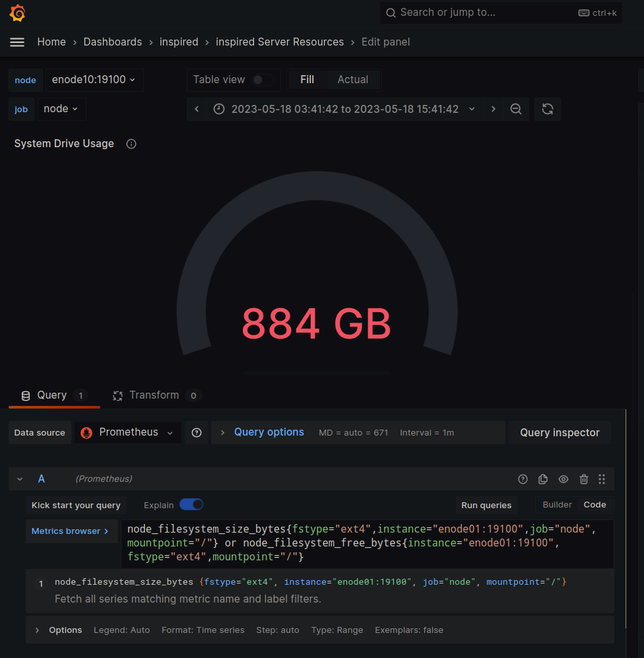The height and width of the screenshot is (658, 644).
Task: Open inspired folder breadcrumb
Action: [179, 42]
